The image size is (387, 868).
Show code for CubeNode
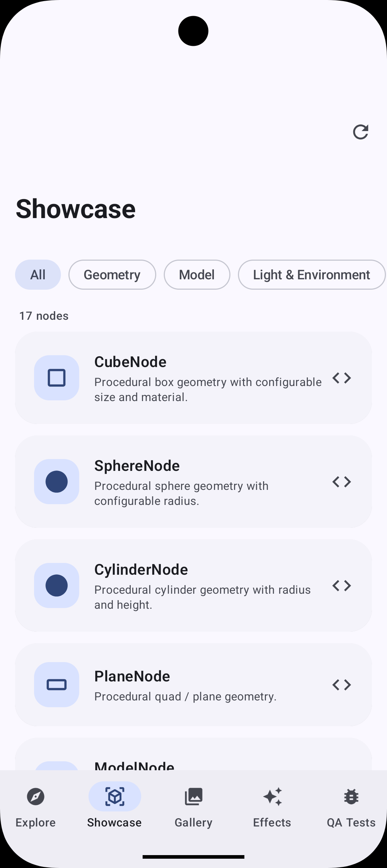coord(341,378)
